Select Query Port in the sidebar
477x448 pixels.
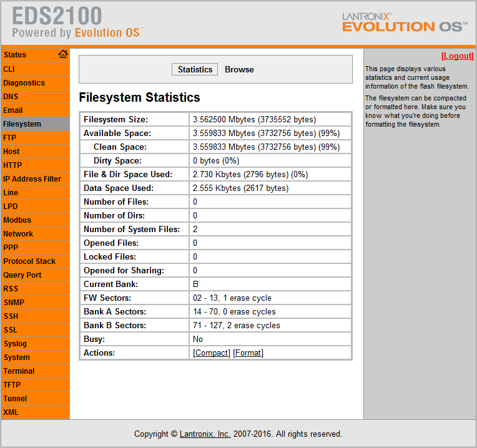pyautogui.click(x=36, y=275)
